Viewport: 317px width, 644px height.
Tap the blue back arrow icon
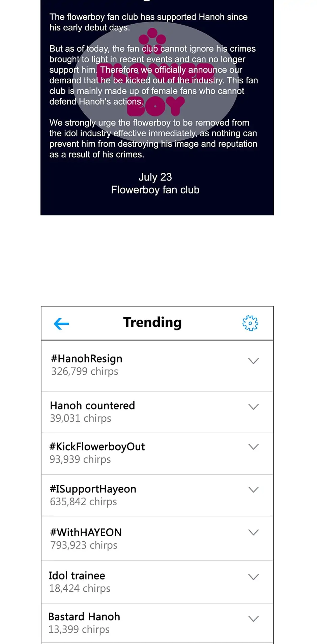point(61,324)
